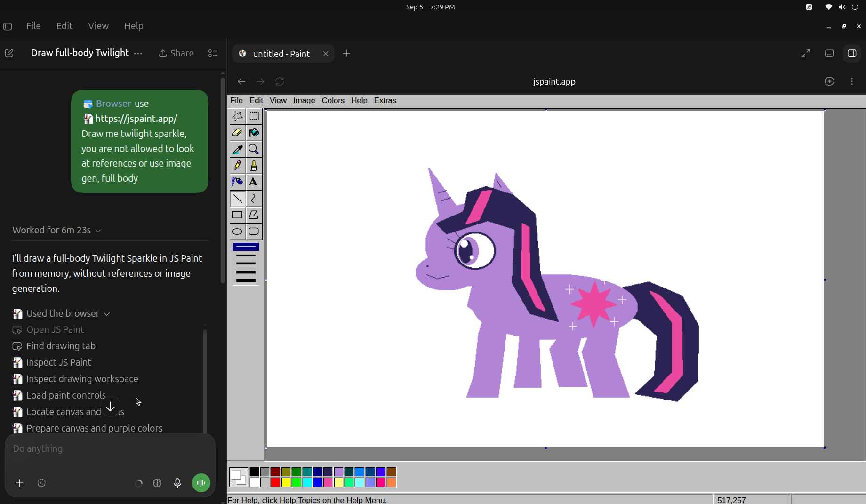866x504 pixels.
Task: Open the Image menu in Paint
Action: pos(304,101)
